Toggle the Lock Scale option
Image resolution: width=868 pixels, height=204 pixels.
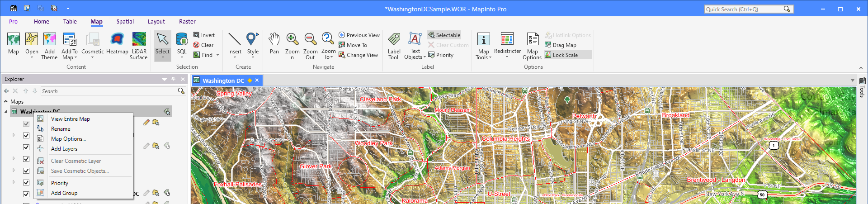pos(567,55)
